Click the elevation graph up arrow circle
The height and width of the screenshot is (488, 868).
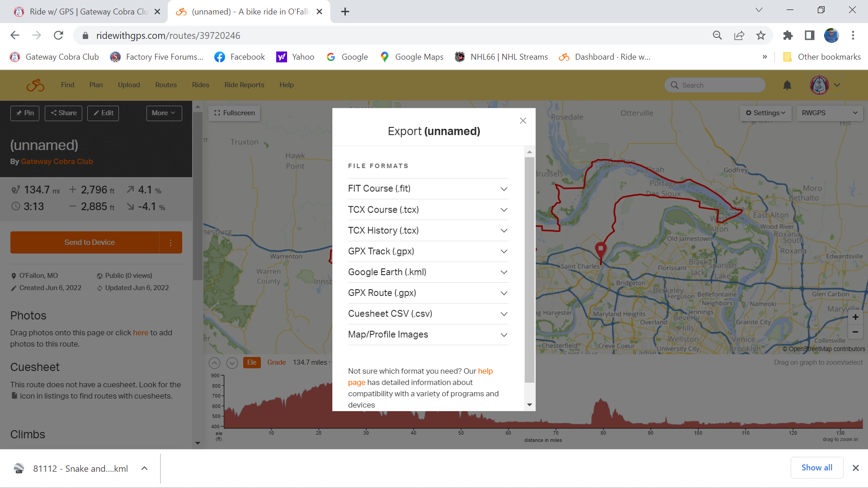(x=214, y=363)
